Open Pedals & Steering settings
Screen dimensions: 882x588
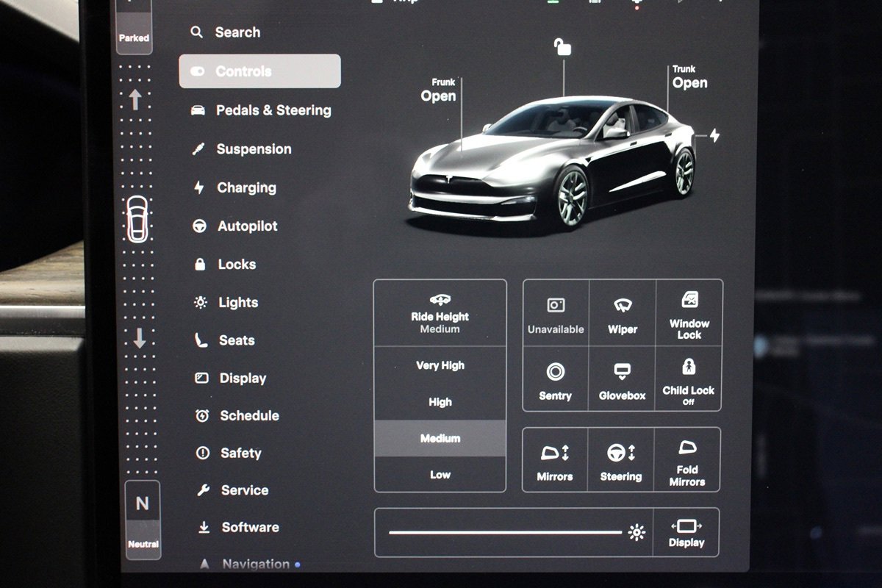pos(261,110)
